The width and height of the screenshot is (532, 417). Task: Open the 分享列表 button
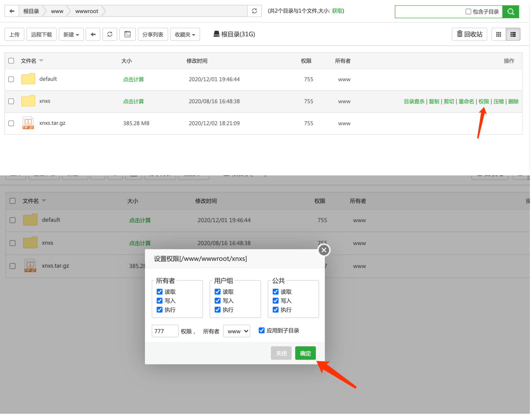click(154, 35)
